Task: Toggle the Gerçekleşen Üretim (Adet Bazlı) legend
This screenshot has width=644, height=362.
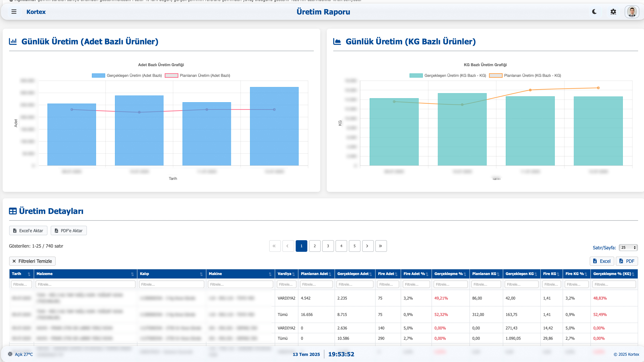Action: pos(127,75)
